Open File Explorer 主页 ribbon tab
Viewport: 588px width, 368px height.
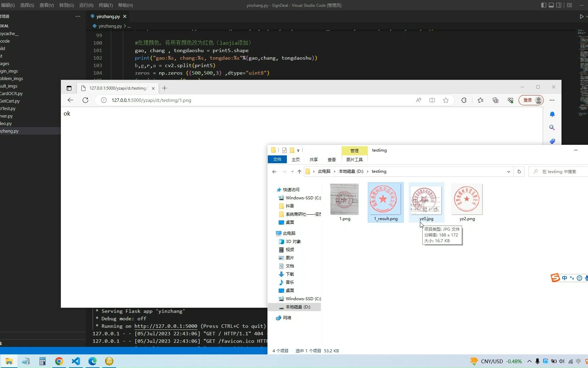coord(296,159)
